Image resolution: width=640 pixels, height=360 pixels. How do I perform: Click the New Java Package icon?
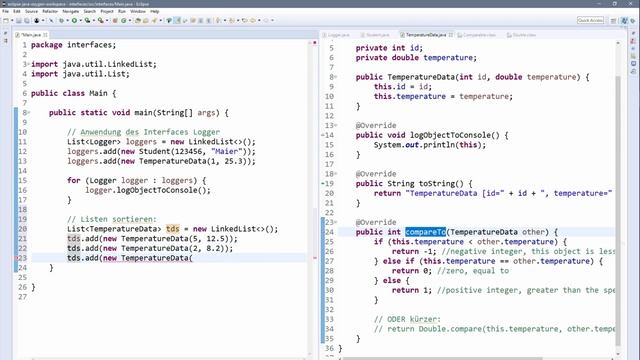115,20
